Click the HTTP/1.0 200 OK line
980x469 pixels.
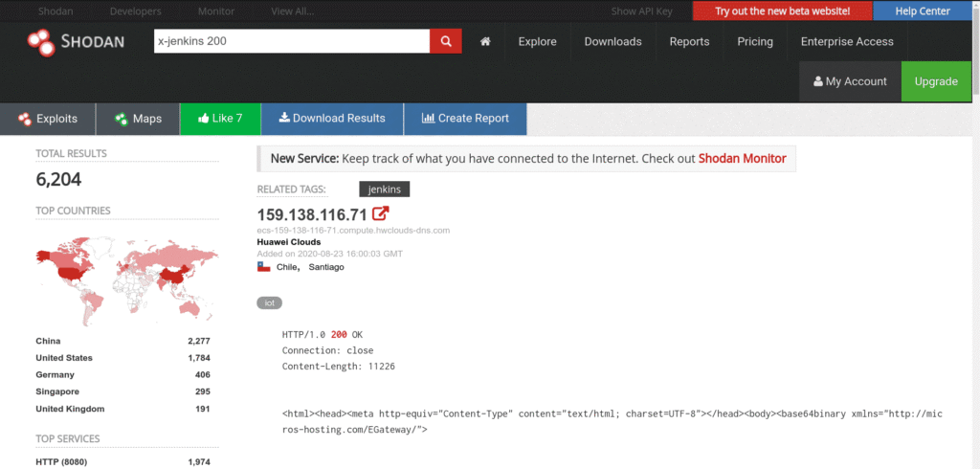pyautogui.click(x=322, y=335)
